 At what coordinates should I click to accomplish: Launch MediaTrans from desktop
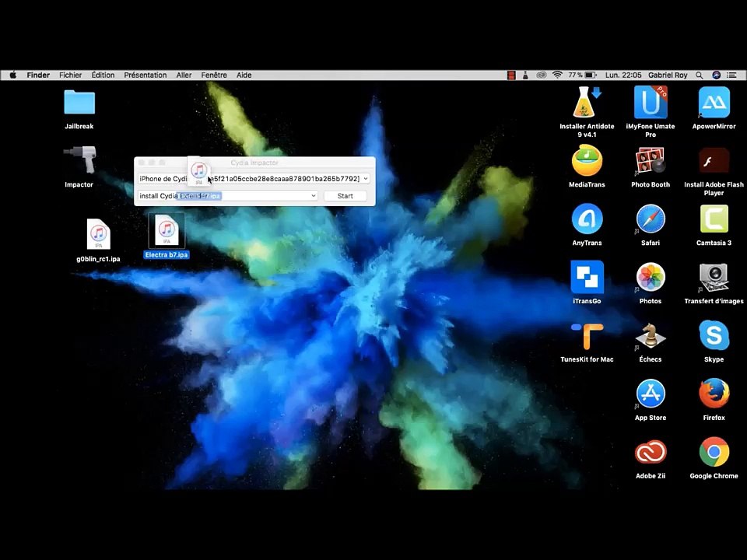pyautogui.click(x=587, y=160)
